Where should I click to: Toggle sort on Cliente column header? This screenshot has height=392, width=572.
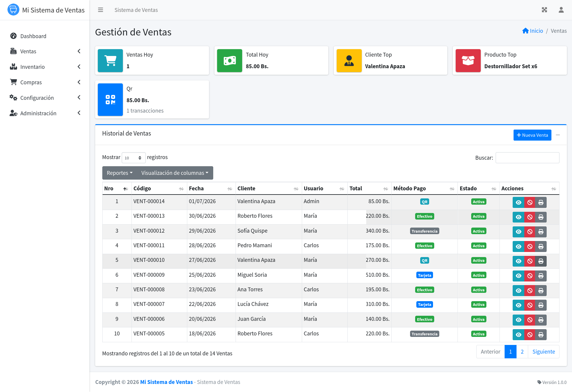[268, 189]
